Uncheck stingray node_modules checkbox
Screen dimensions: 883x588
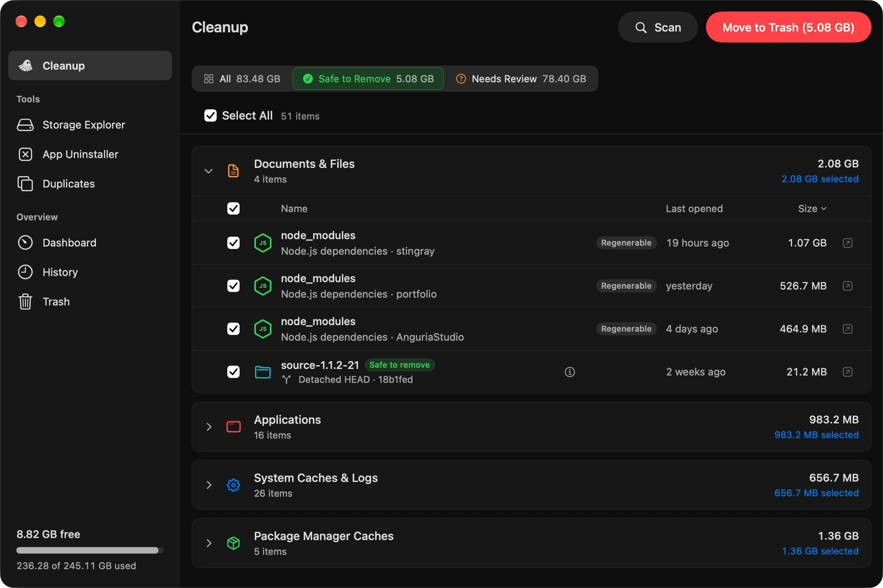[x=233, y=243]
